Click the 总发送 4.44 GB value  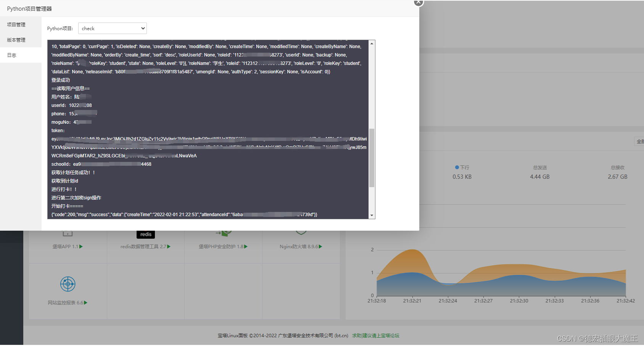pyautogui.click(x=540, y=176)
